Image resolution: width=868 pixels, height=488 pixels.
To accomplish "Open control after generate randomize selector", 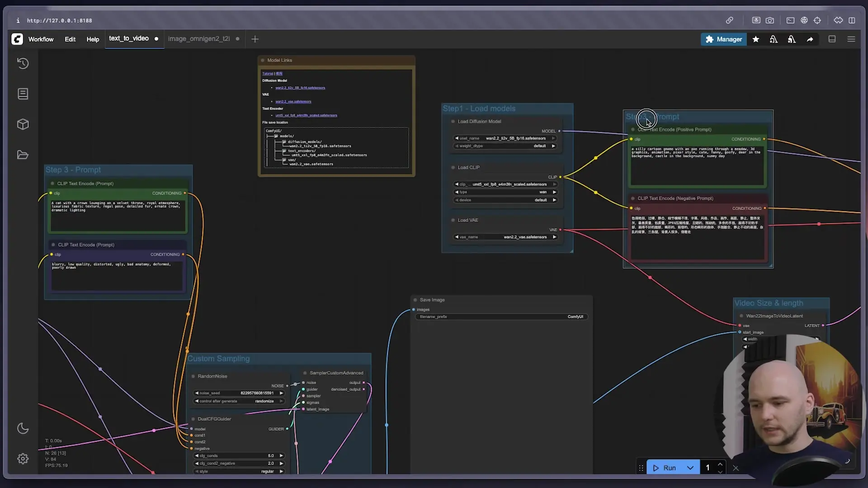I will [x=239, y=401].
